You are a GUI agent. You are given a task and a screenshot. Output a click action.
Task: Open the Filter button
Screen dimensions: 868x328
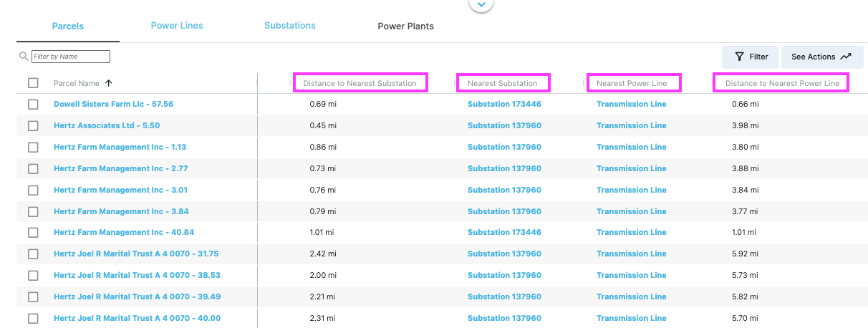click(751, 57)
